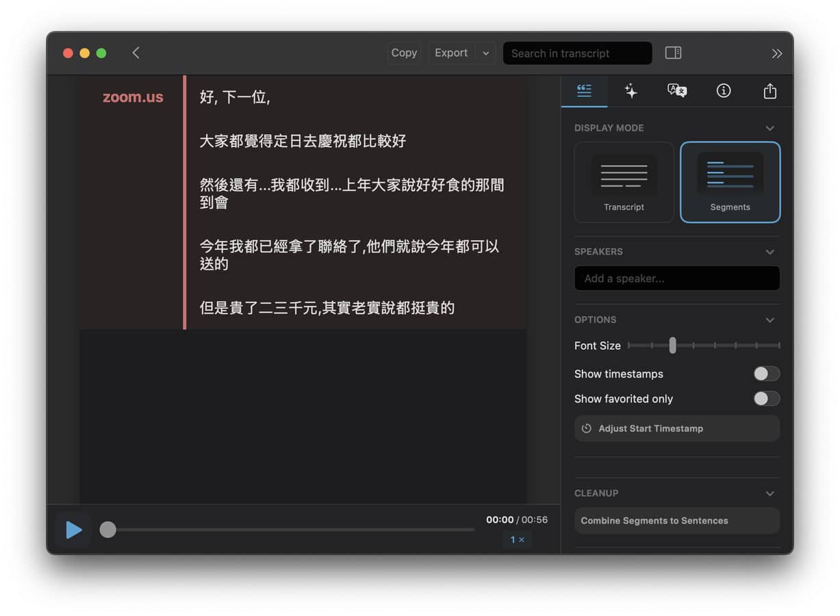The height and width of the screenshot is (616, 840).
Task: Open the translate tab icon
Action: [676, 91]
